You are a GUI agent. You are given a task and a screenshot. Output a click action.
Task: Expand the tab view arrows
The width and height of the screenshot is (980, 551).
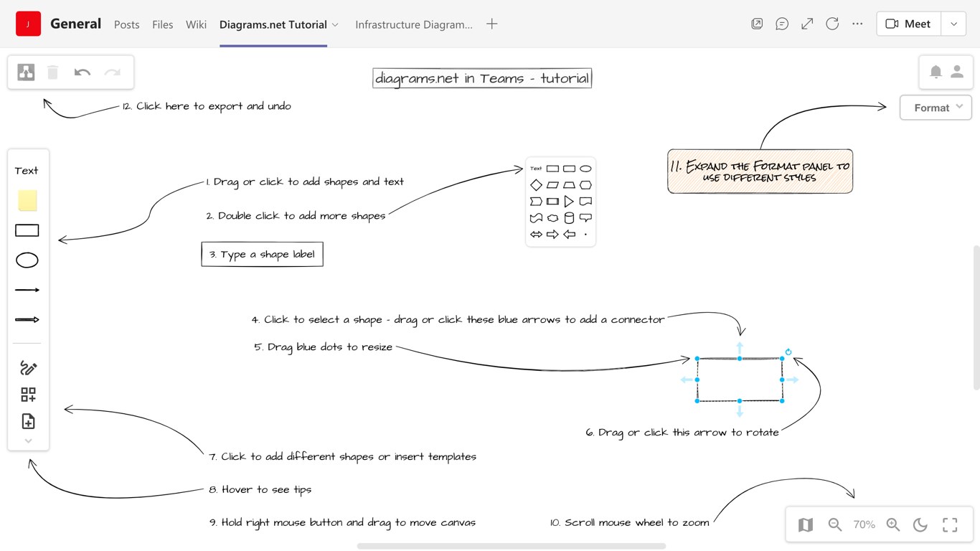pyautogui.click(x=807, y=24)
